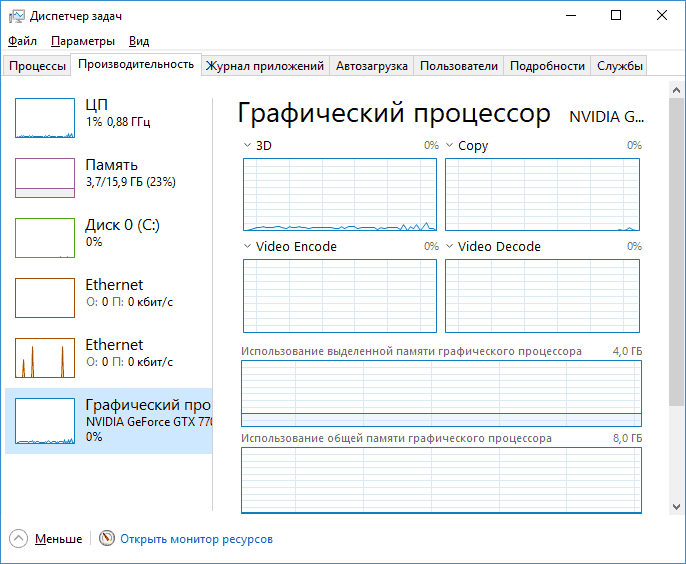This screenshot has height=564, width=686.
Task: Switch to the Журнал приложений tab
Action: pyautogui.click(x=265, y=66)
